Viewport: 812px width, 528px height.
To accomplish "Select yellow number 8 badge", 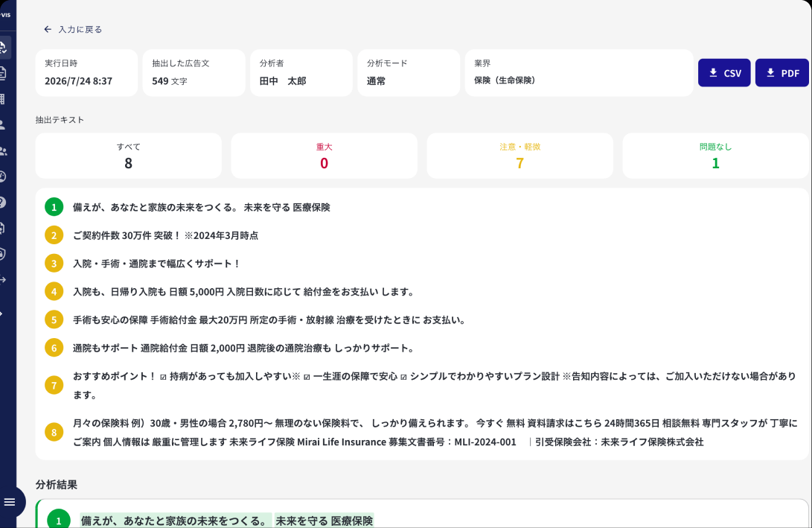I will (x=54, y=432).
